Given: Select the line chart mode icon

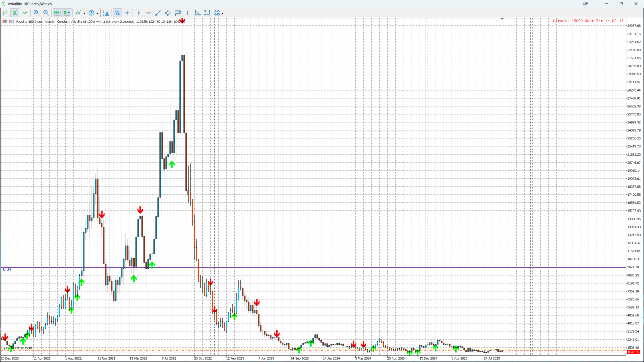Looking at the screenshot, I should click(x=25, y=13).
